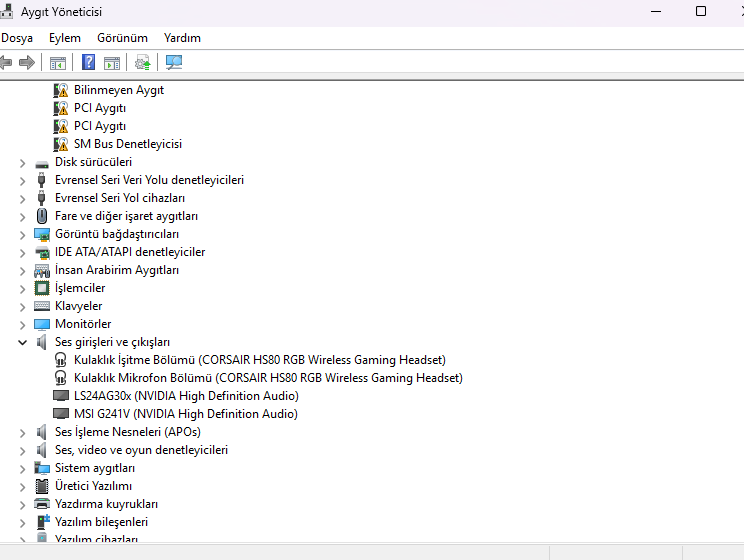Click the Sistem aygıtları folder icon
The image size is (744, 560).
(x=42, y=468)
